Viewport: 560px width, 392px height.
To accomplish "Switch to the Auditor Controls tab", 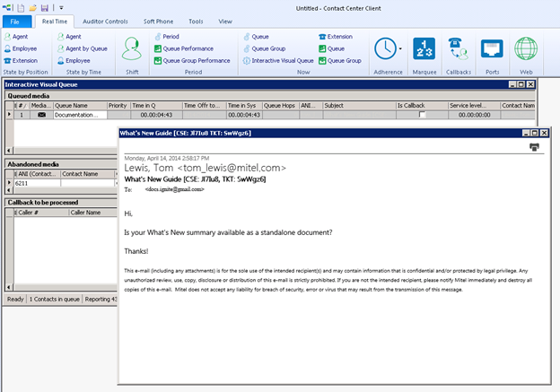I will [x=105, y=22].
